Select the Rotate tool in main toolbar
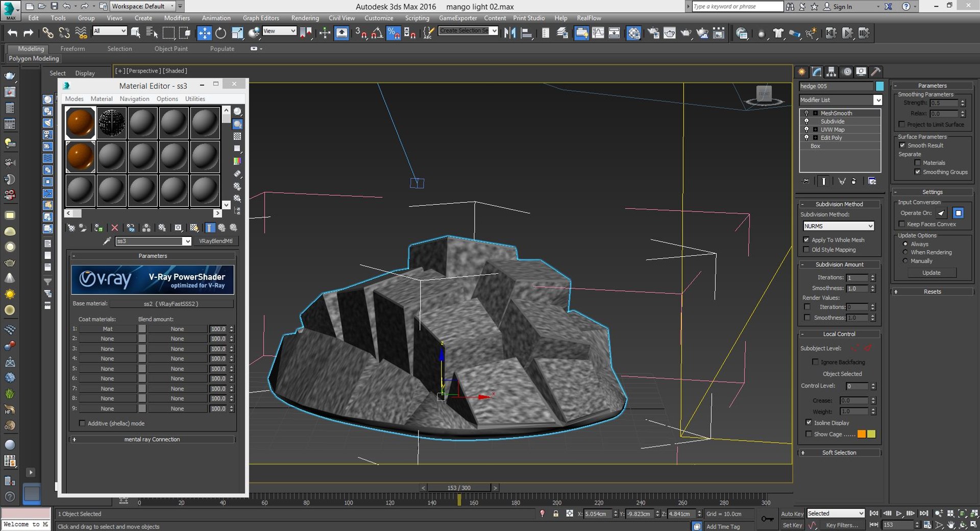This screenshot has width=980, height=531. click(220, 33)
